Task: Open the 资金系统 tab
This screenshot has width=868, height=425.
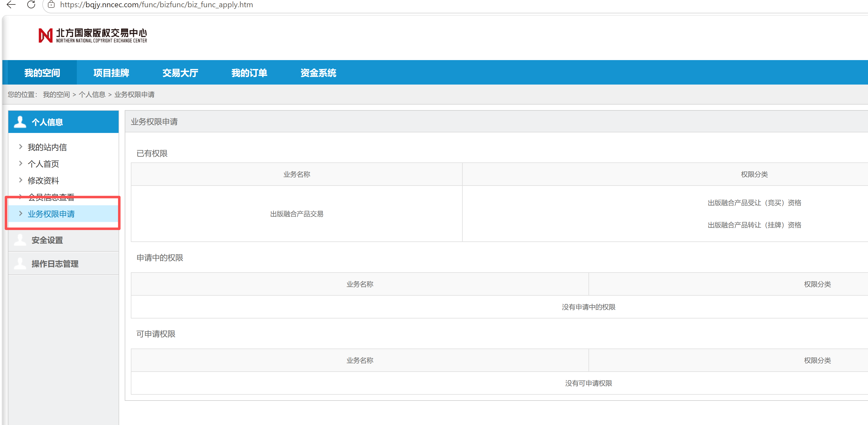Action: [x=318, y=73]
